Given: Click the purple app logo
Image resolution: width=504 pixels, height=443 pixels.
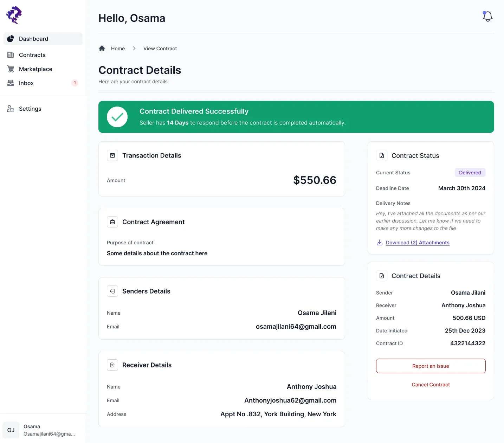Looking at the screenshot, I should point(14,15).
